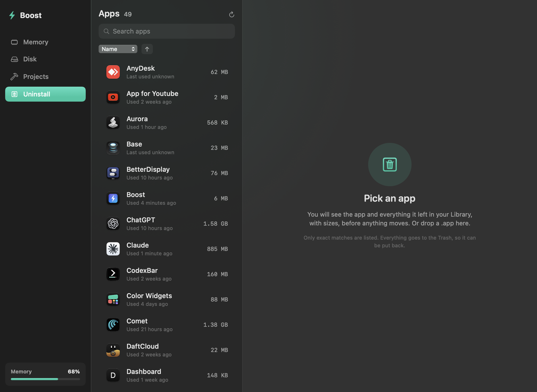Open the Name sort dropdown

[118, 49]
